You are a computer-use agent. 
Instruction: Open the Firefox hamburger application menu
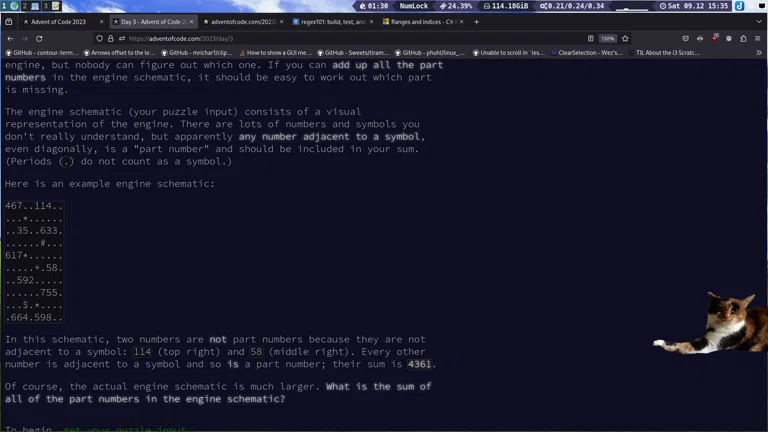(x=758, y=39)
